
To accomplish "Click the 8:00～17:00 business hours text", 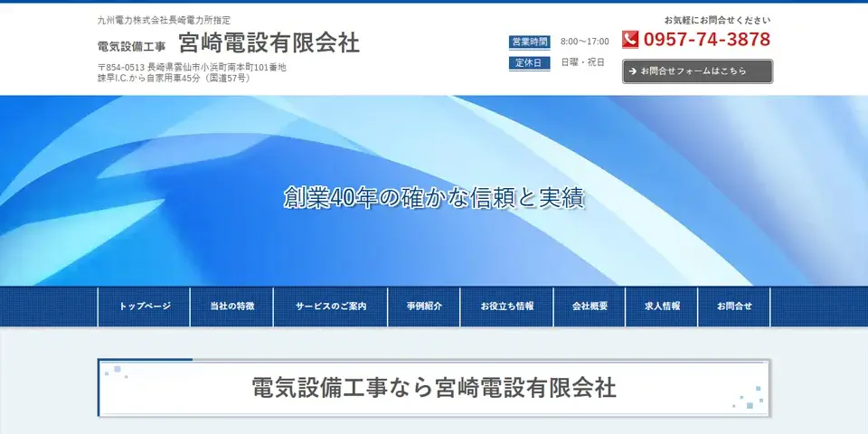I will coord(585,42).
